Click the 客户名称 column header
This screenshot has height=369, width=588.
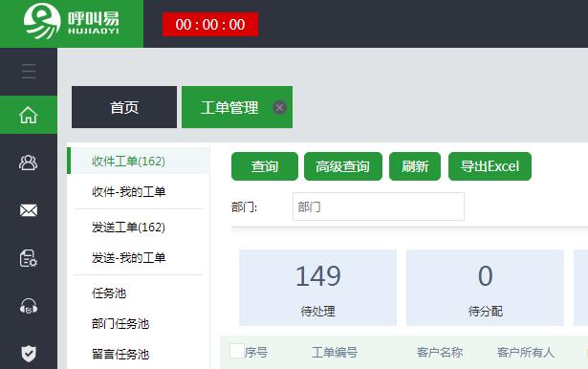[440, 352]
